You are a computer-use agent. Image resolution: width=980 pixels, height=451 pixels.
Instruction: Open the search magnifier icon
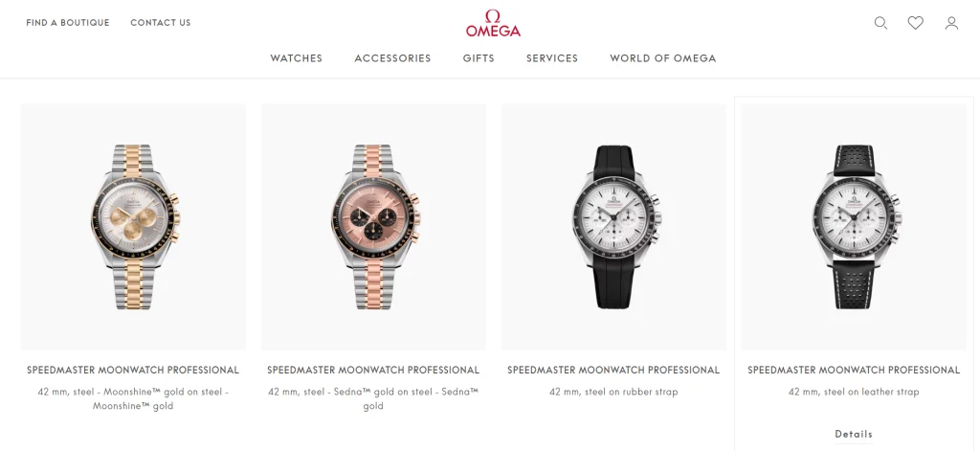click(880, 23)
